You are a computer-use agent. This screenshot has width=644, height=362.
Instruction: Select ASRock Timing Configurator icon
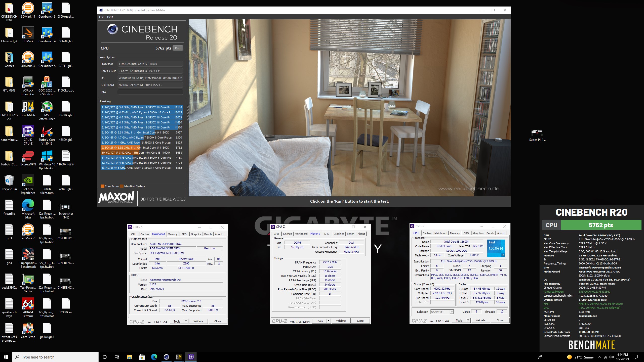pos(28,86)
